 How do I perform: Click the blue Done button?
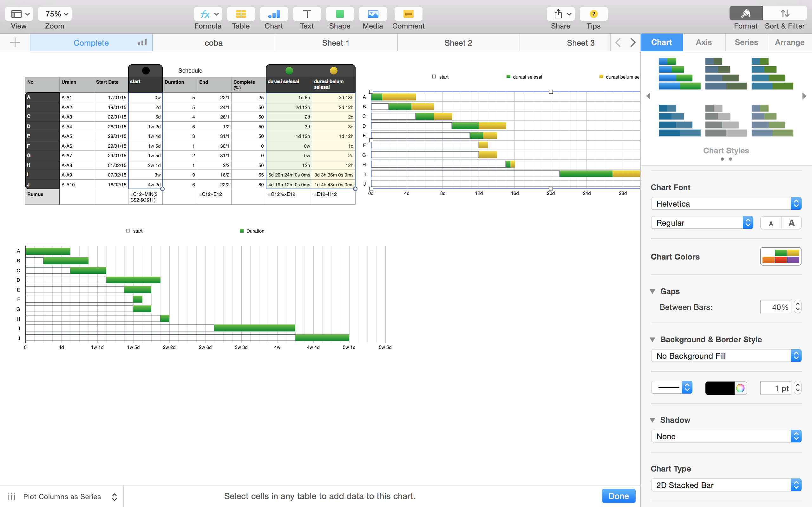[x=619, y=496]
